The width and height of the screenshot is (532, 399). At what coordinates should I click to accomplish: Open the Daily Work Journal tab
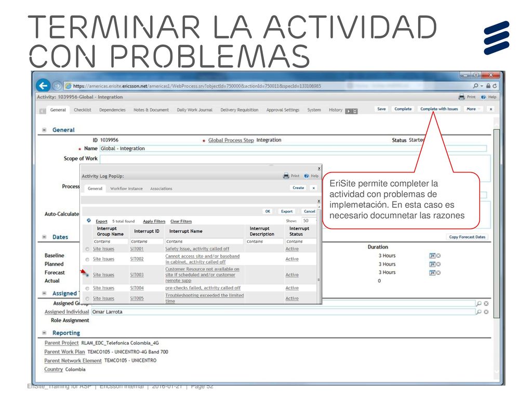click(x=195, y=110)
